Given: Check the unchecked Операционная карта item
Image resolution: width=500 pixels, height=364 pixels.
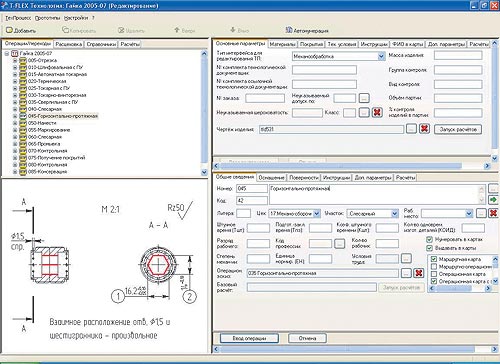Looking at the screenshot, I should pyautogui.click(x=434, y=274).
